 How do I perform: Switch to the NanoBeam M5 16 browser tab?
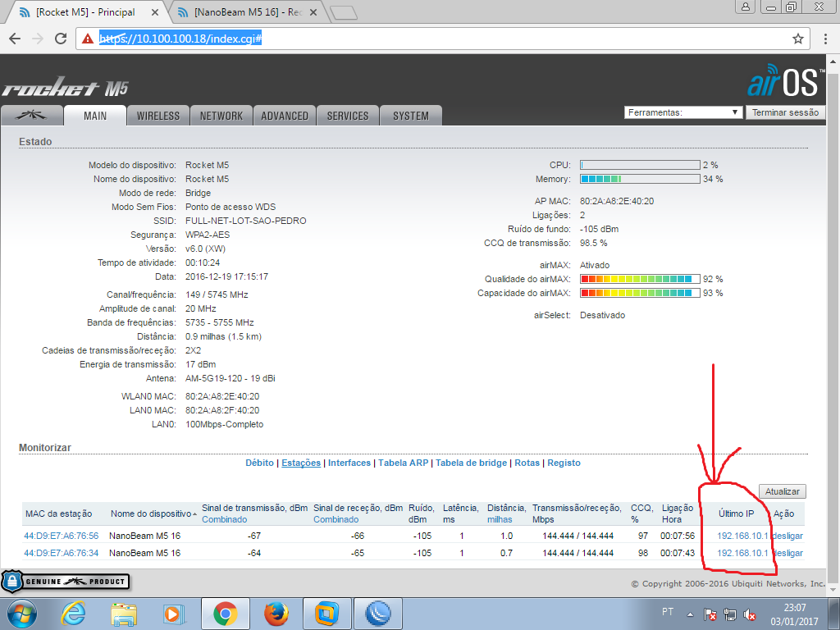coord(246,12)
